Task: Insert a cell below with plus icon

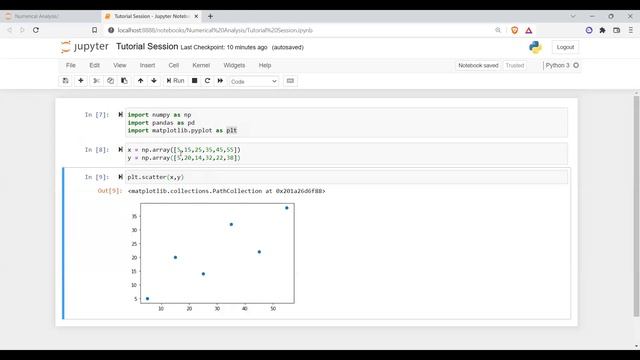Action: point(81,81)
